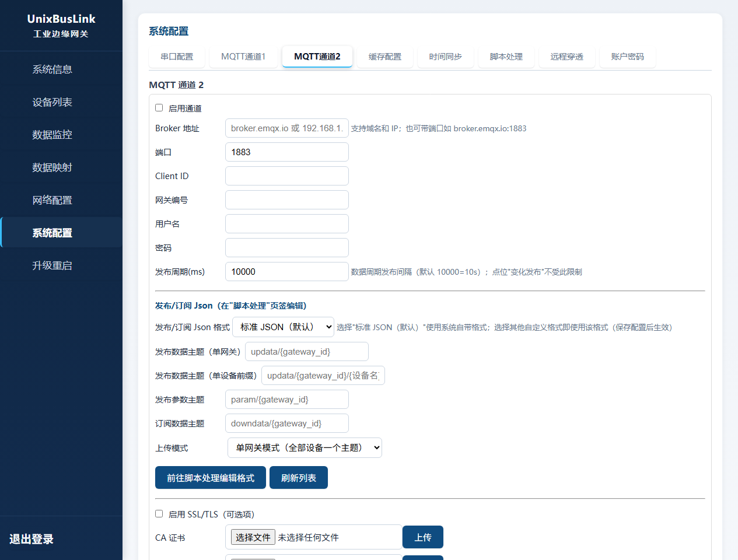Screen dimensions: 738x560
Task: Open the 远程穿透 tab
Action: point(567,57)
